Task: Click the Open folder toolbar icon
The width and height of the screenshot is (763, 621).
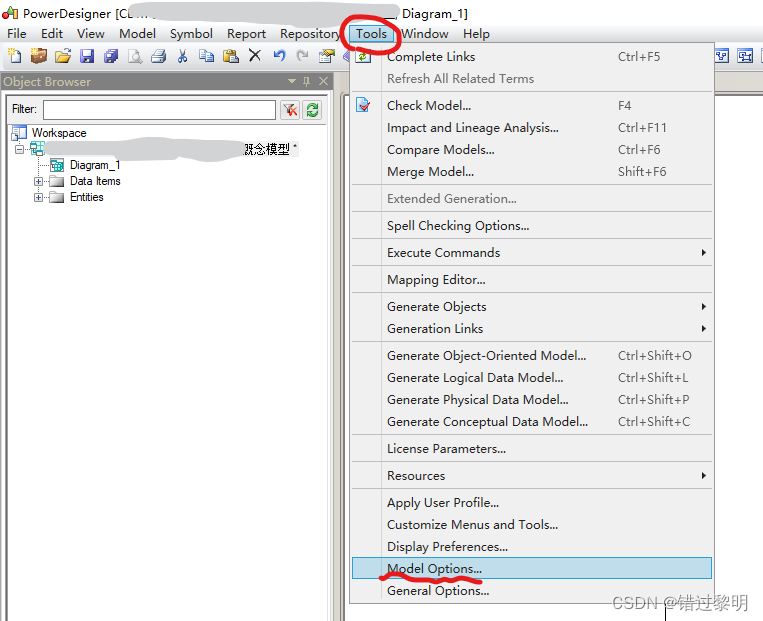Action: point(63,56)
